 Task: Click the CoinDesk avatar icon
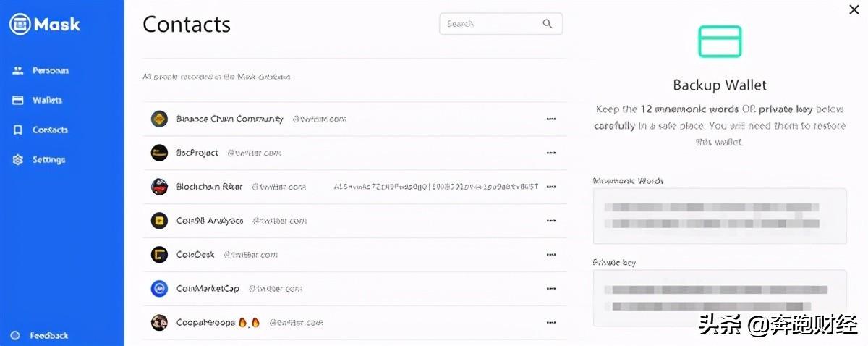coord(159,255)
